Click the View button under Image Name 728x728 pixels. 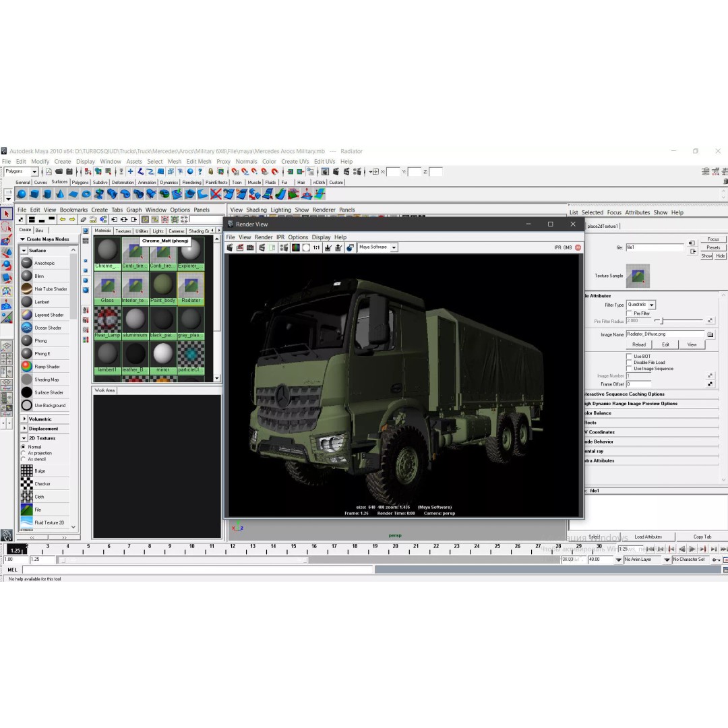coord(692,344)
